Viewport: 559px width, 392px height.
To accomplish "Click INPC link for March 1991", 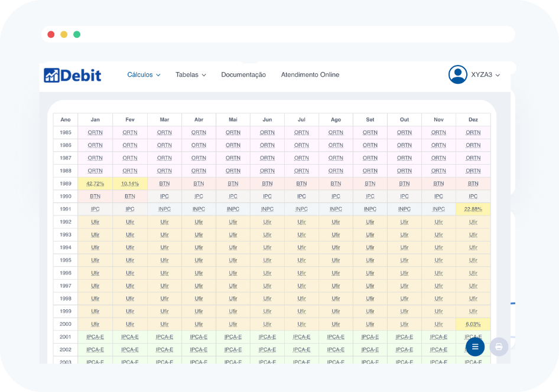I will (x=164, y=209).
